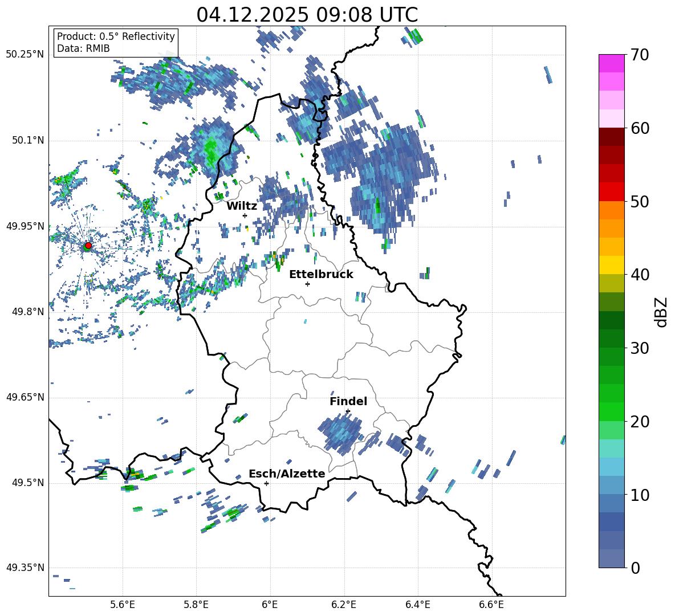Click the 6.6°E longitude label
675x616 pixels.
coord(491,605)
